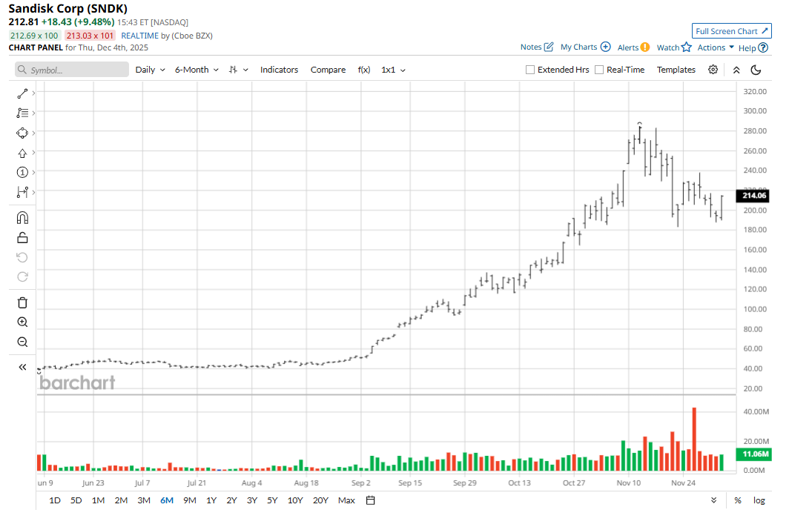
Task: Open Help question mark icon
Action: point(763,47)
